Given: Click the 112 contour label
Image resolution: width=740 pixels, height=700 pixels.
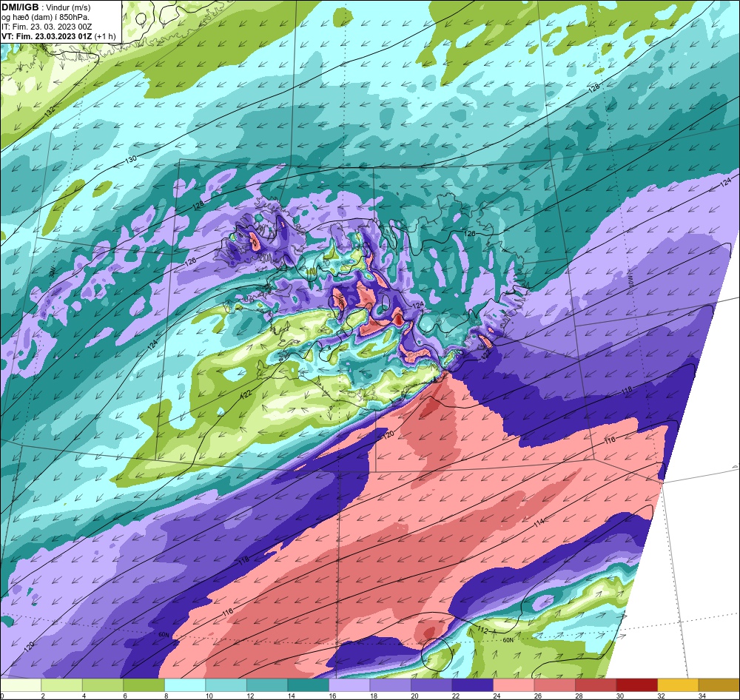Looking at the screenshot, I should 482,630.
